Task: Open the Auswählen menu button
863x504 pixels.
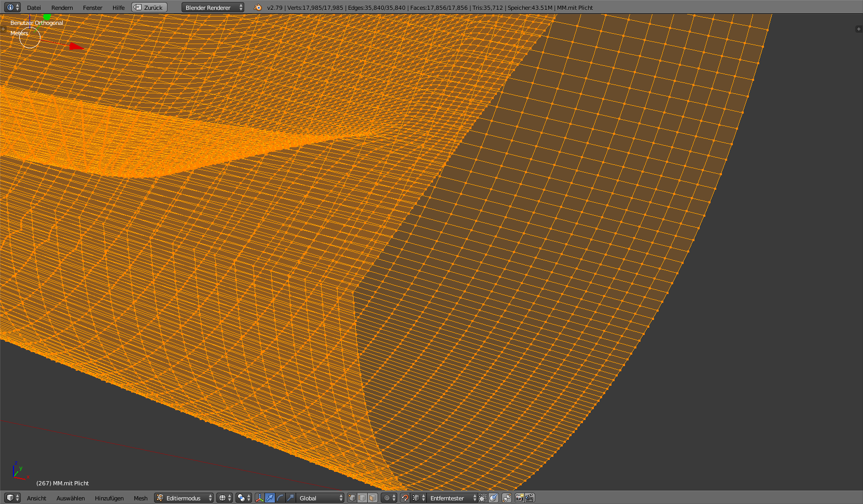Action: (71, 498)
